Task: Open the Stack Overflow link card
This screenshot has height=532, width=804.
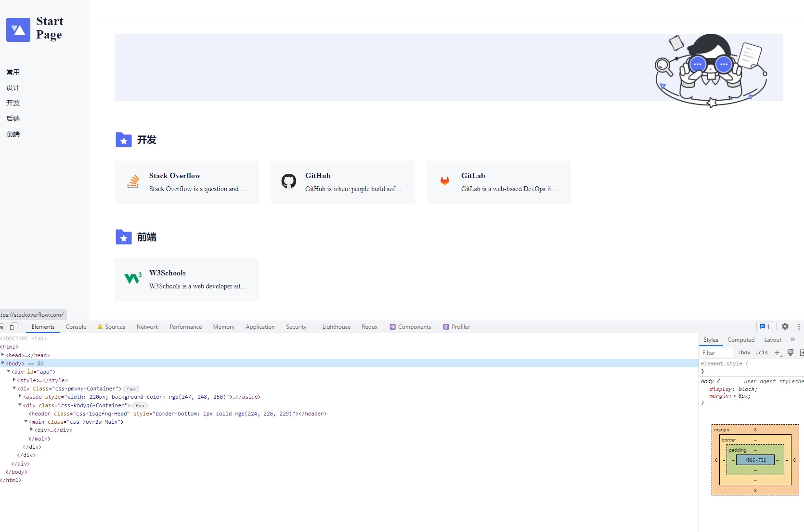Action: pyautogui.click(x=187, y=182)
